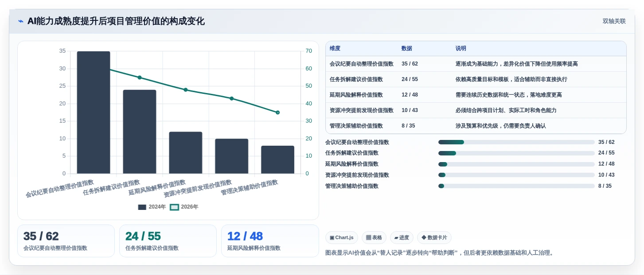This screenshot has height=275, width=644.
Task: Click the 资源冲突提前发现 progress bar
Action: 516,175
